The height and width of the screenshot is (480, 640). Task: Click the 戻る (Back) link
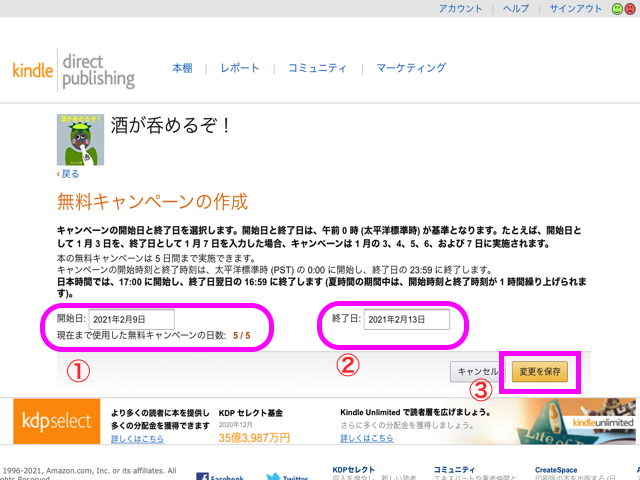(x=69, y=174)
